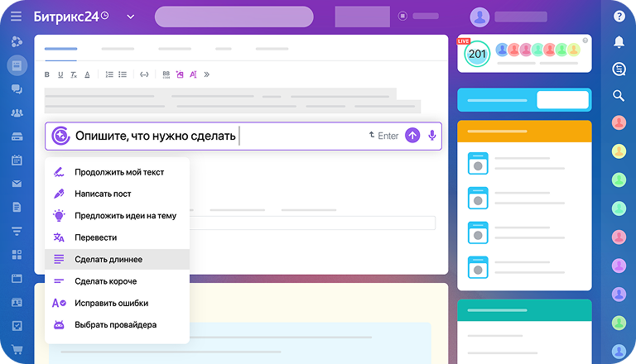Toggle BB code mode in editor
This screenshot has width=636, height=364.
click(x=166, y=74)
